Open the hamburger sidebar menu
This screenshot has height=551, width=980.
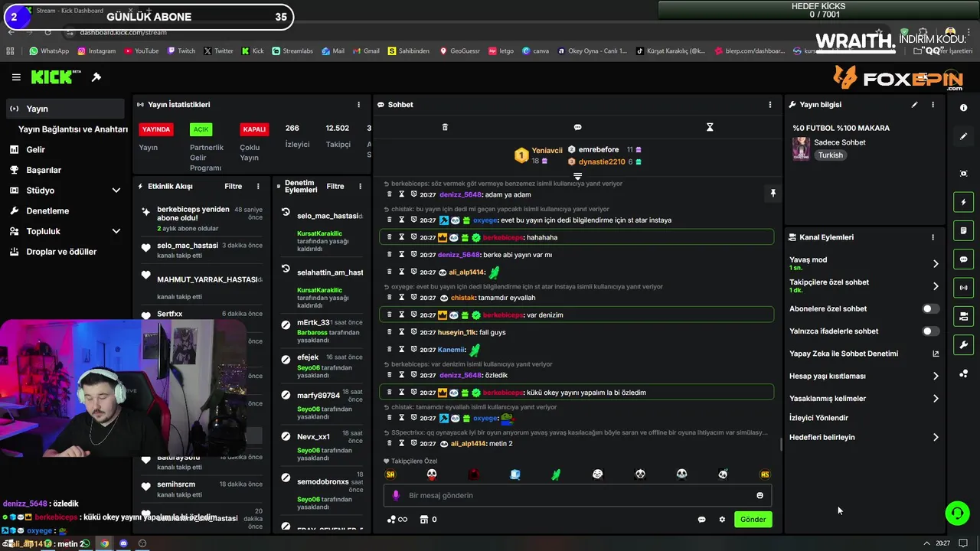[x=16, y=77]
